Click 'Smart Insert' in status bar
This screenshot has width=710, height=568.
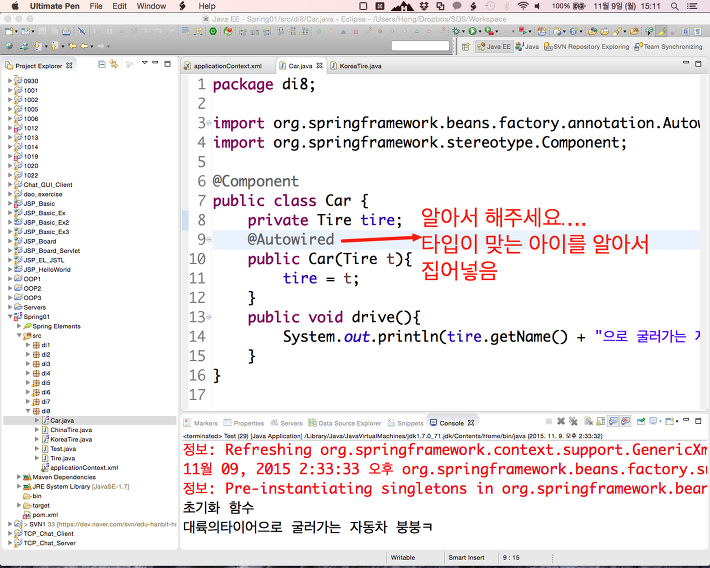coord(466,558)
